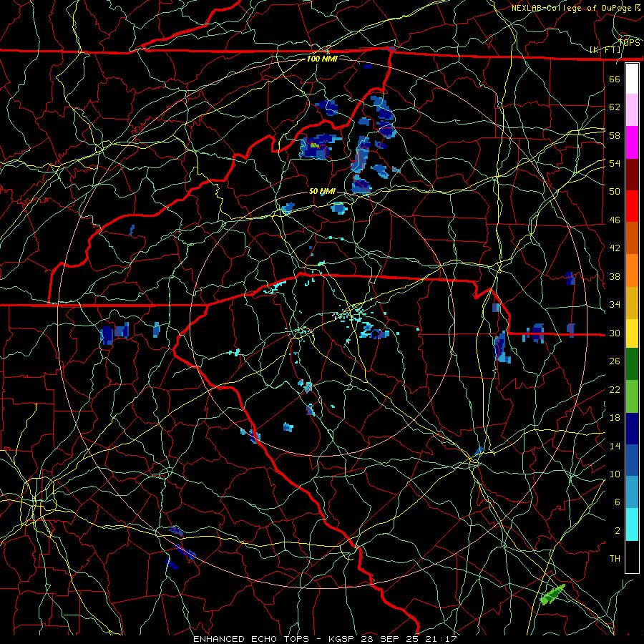This screenshot has width=644, height=644.
Task: Click the bright yellow legend swatch
Action: click(x=632, y=333)
